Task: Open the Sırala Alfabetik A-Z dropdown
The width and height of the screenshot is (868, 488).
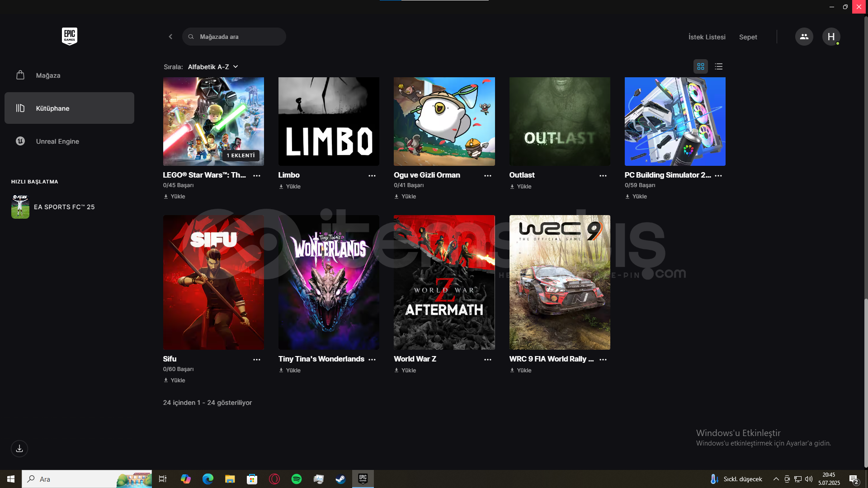Action: (x=213, y=67)
